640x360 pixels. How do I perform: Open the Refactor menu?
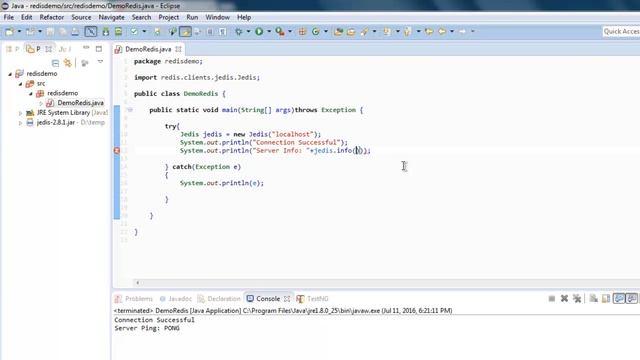click(51, 17)
